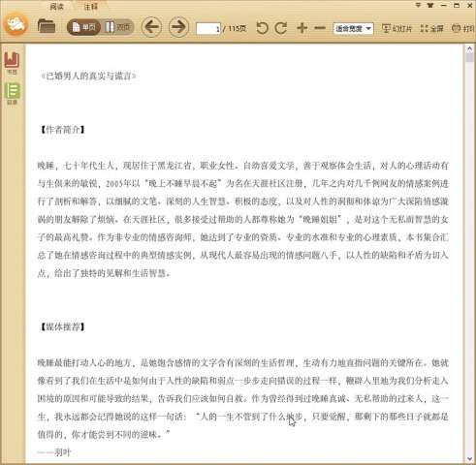Open the 目录 table of contents panel
The image size is (476, 465).
click(12, 94)
